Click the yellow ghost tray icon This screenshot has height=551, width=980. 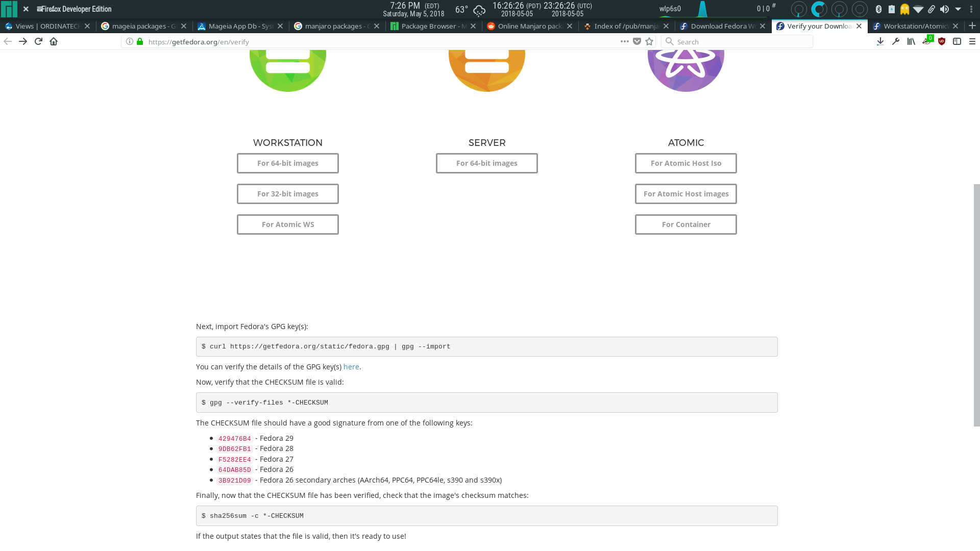(904, 9)
